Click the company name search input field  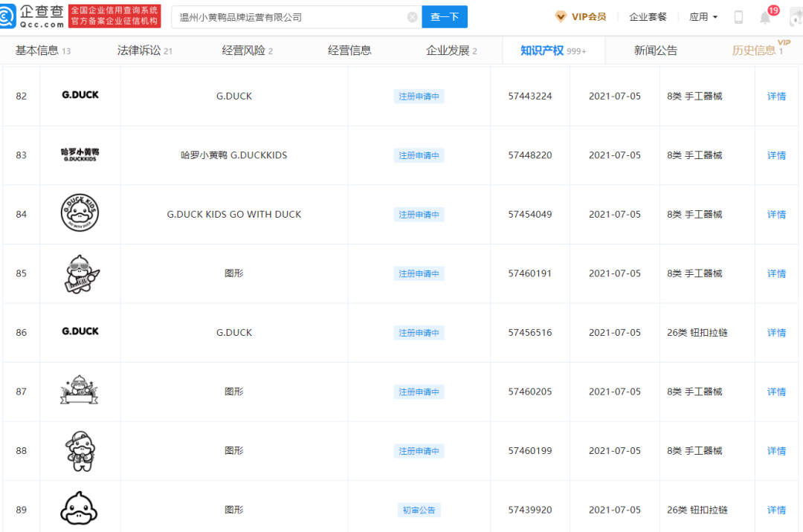click(290, 16)
